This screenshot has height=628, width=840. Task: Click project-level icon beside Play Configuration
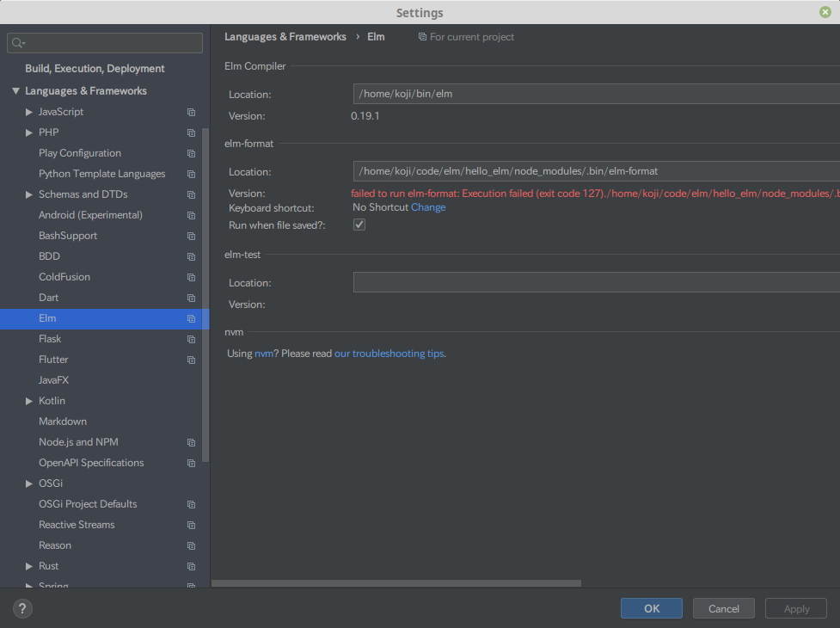coord(191,153)
